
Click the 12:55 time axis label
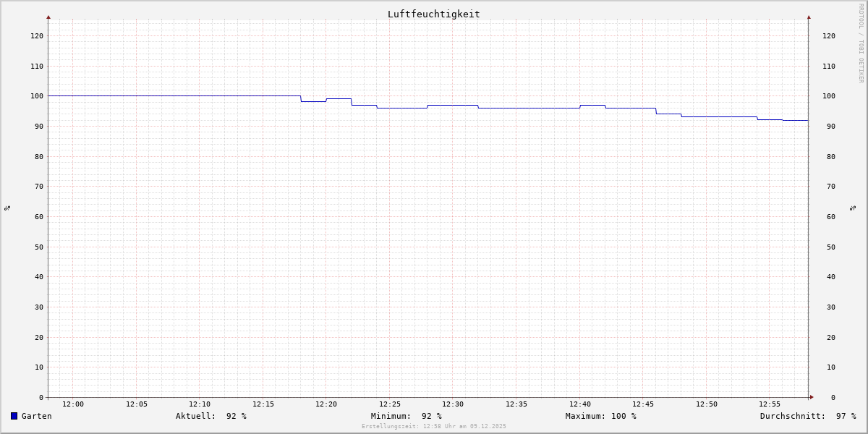770,404
